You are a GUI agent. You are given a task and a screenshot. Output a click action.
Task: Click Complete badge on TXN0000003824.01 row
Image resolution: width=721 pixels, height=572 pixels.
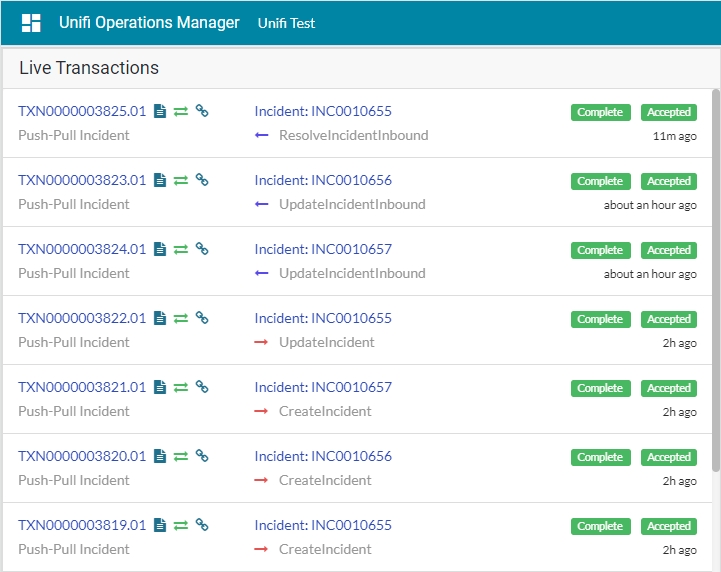pos(600,251)
